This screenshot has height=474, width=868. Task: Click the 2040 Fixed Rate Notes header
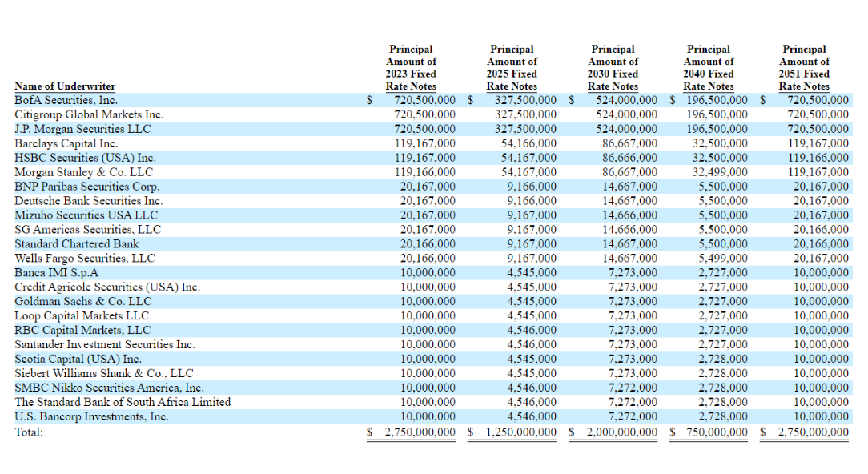click(x=709, y=68)
